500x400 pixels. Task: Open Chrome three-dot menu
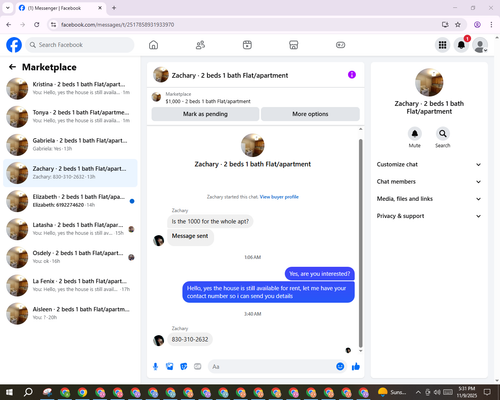[x=491, y=25]
